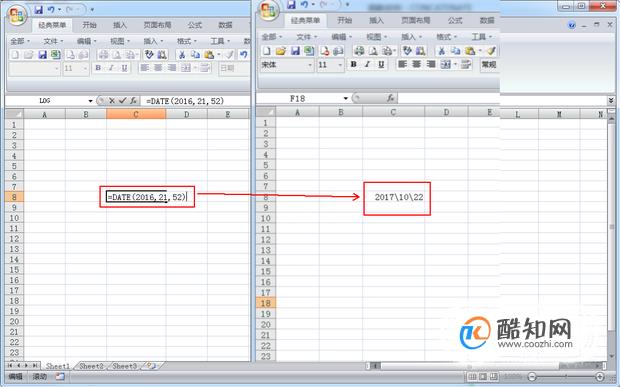Click the macro record icon in the status bar
The image size is (620, 387).
coord(60,376)
